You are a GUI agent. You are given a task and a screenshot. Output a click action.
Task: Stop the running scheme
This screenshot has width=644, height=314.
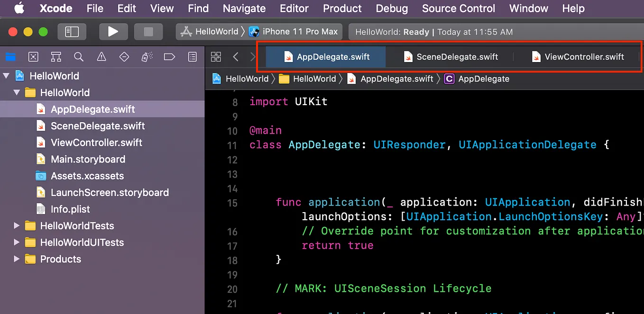point(148,32)
